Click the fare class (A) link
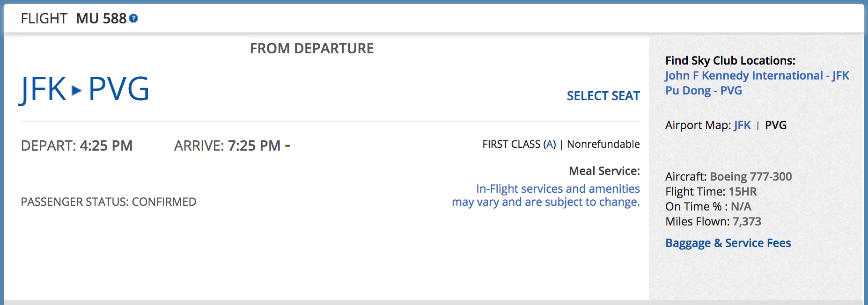Viewport: 868px width, 305px height. [x=550, y=144]
